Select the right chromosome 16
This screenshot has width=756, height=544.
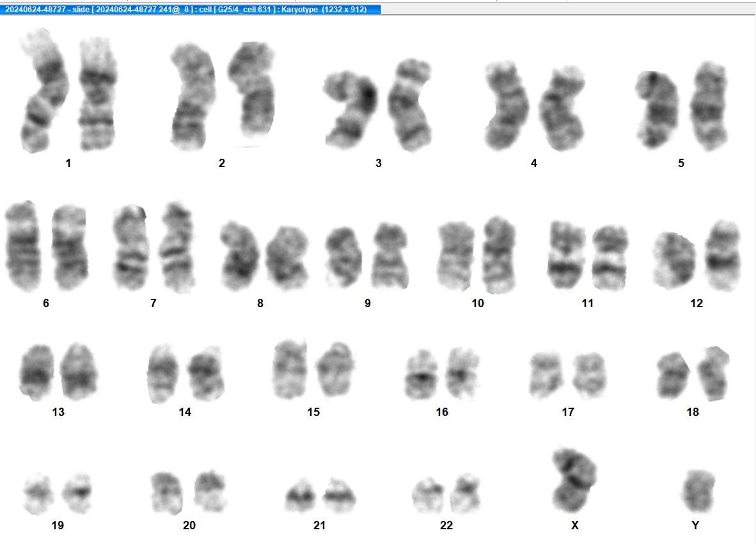coord(462,374)
